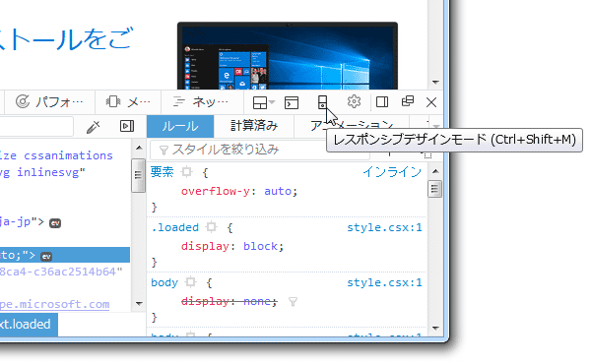This screenshot has height=364, width=591.
Task: Collapse the inspector sidebar pane toggle
Action: click(x=127, y=126)
